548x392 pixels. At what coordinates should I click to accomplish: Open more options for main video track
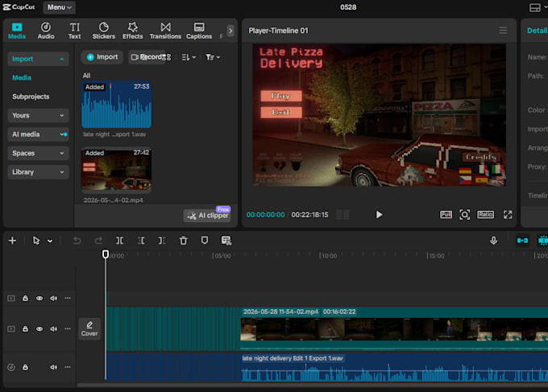point(68,329)
